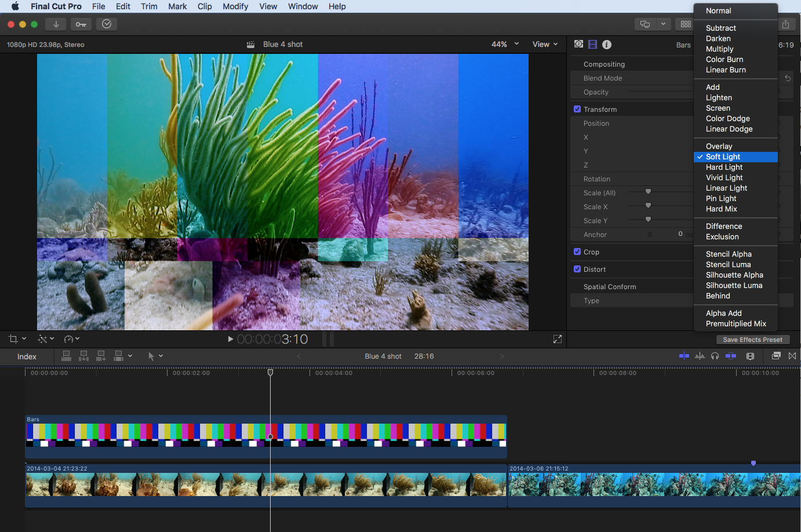Show the video inspector filmstrip icon
The image size is (801, 532).
[592, 44]
